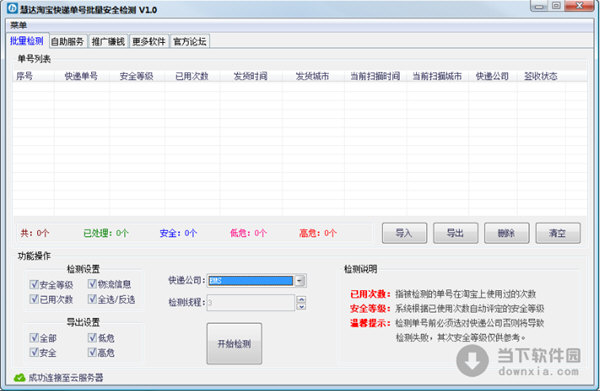The image size is (600, 391).
Task: Switch to the 自助服务 tab
Action: coord(67,41)
